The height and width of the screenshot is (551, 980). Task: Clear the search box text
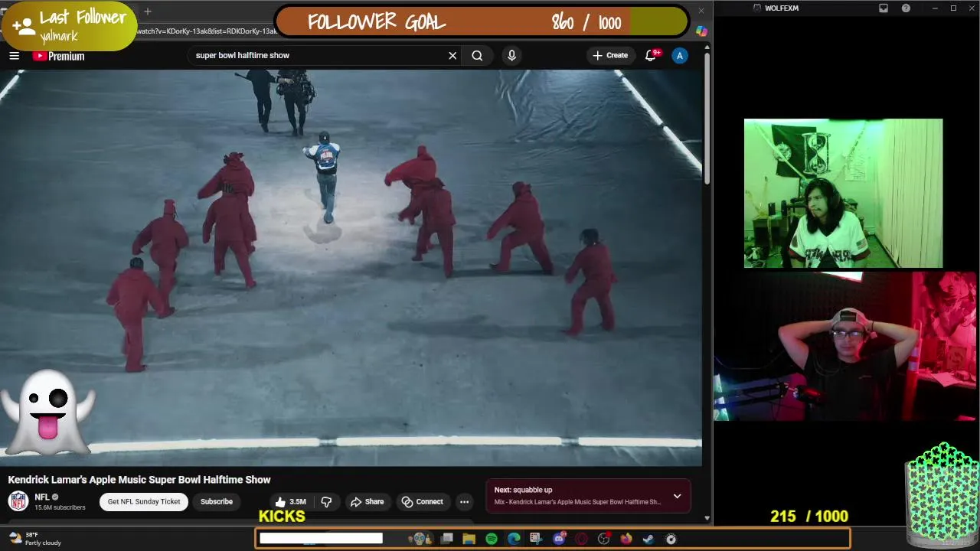click(x=452, y=55)
